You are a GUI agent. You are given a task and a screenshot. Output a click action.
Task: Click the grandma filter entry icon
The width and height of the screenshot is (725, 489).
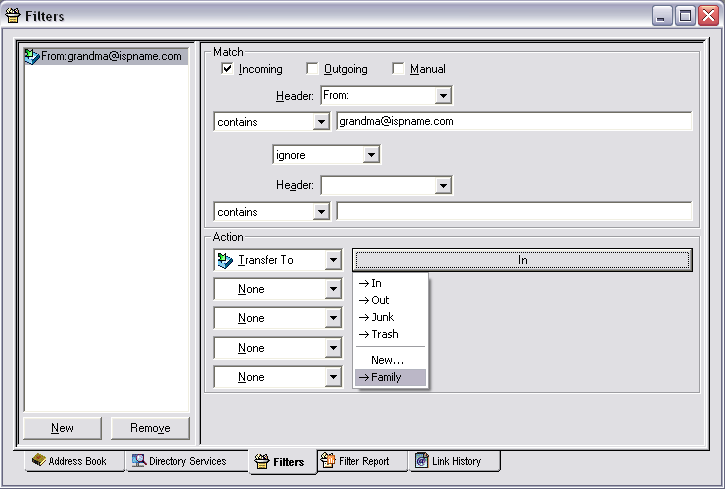point(32,57)
